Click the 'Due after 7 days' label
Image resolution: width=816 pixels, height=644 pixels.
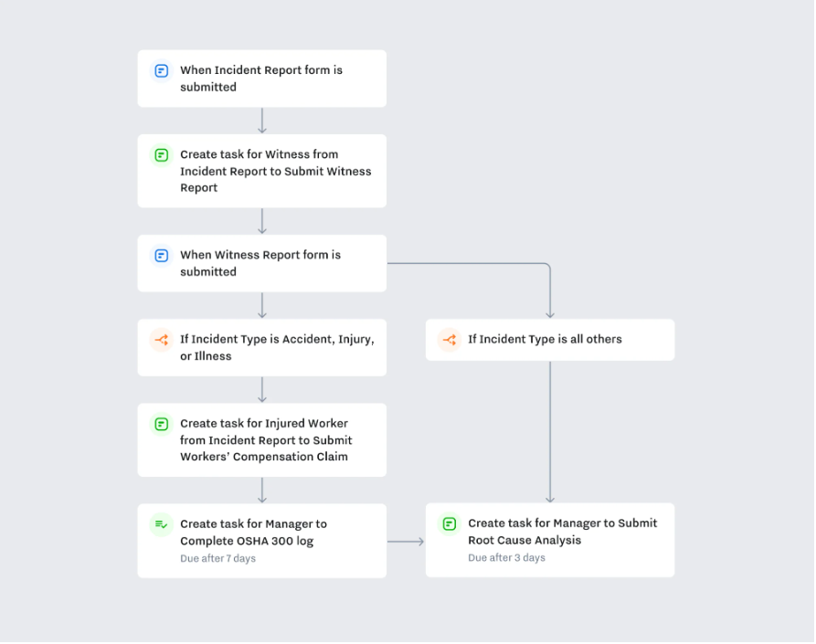(x=218, y=559)
